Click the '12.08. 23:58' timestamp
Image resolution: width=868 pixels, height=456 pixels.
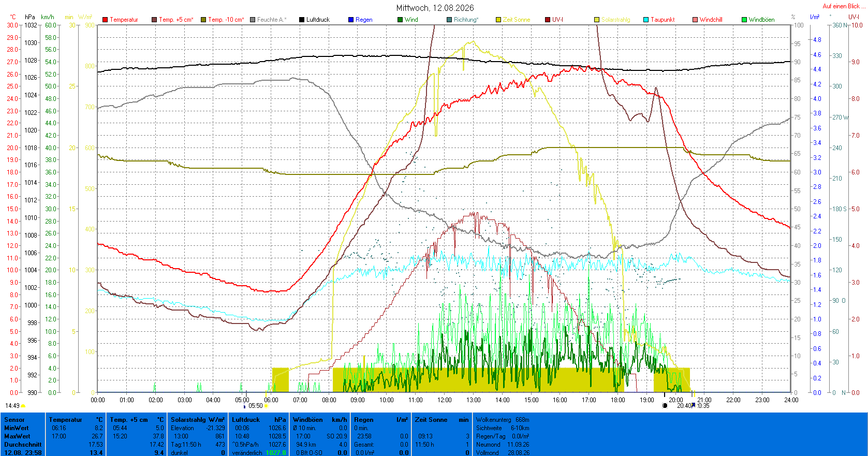[23, 453]
